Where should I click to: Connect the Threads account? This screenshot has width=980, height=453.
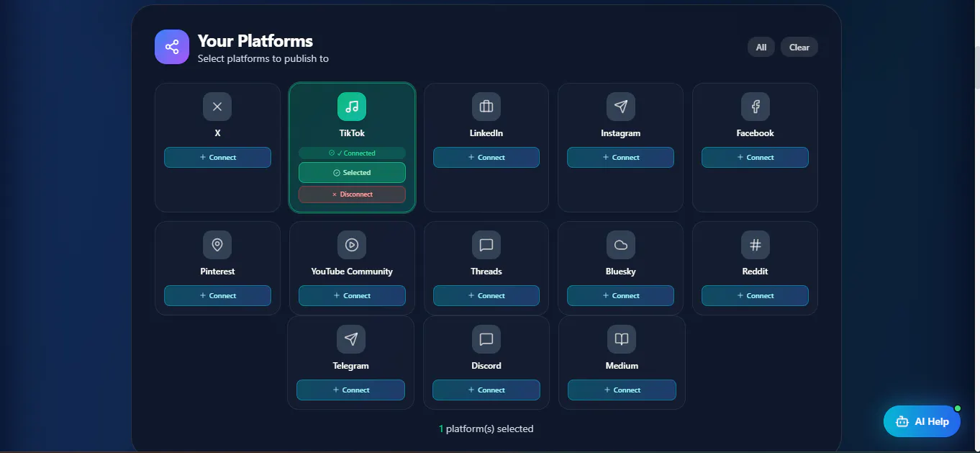tap(486, 295)
